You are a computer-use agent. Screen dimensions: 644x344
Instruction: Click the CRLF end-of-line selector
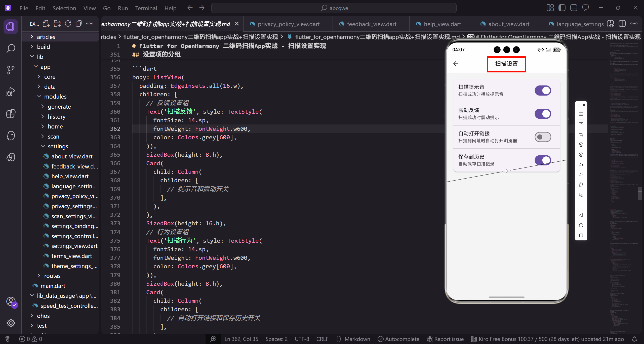[322, 339]
